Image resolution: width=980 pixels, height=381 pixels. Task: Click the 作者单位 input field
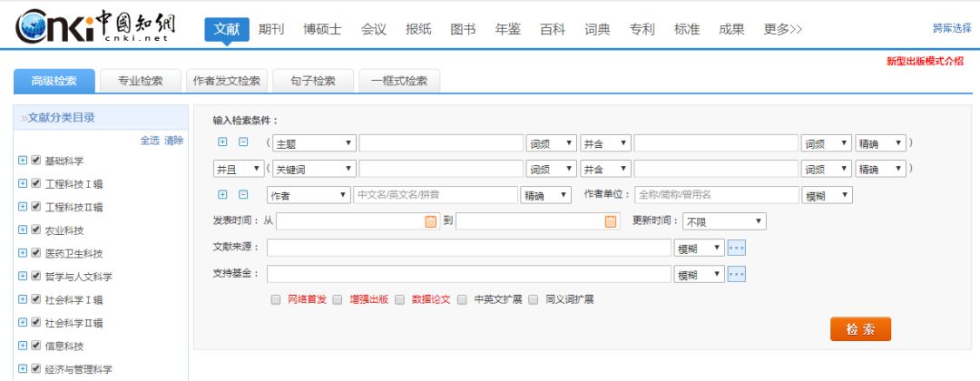coord(716,195)
